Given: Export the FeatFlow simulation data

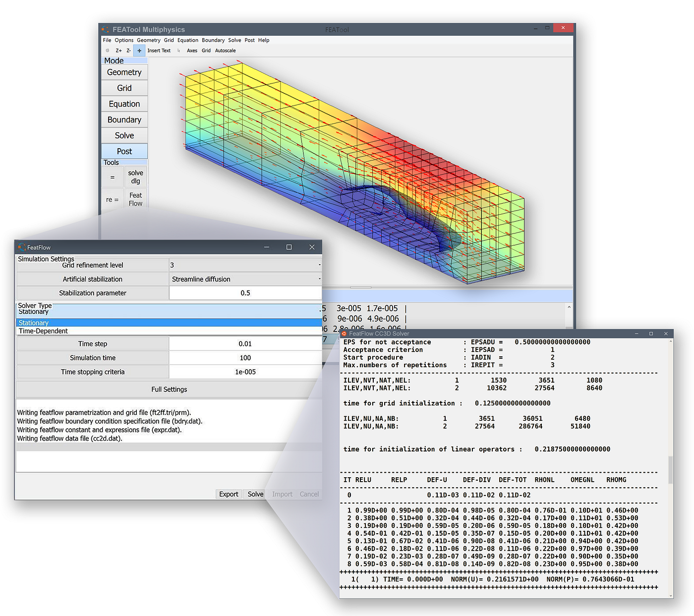Looking at the screenshot, I should click(228, 494).
